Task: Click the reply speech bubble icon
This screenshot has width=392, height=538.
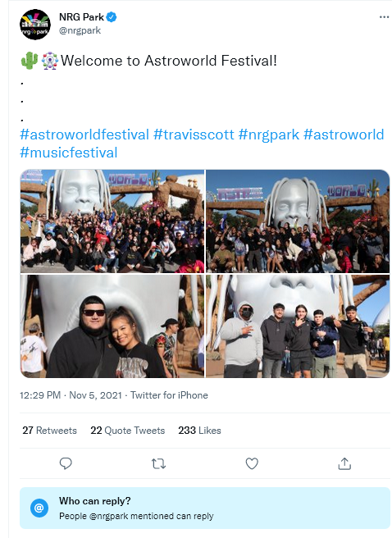Action: point(66,463)
